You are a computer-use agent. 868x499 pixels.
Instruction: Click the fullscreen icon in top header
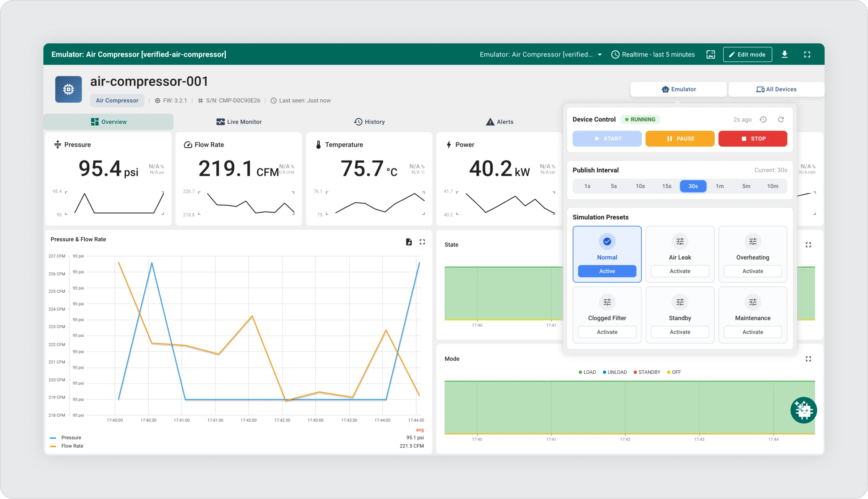pyautogui.click(x=807, y=54)
